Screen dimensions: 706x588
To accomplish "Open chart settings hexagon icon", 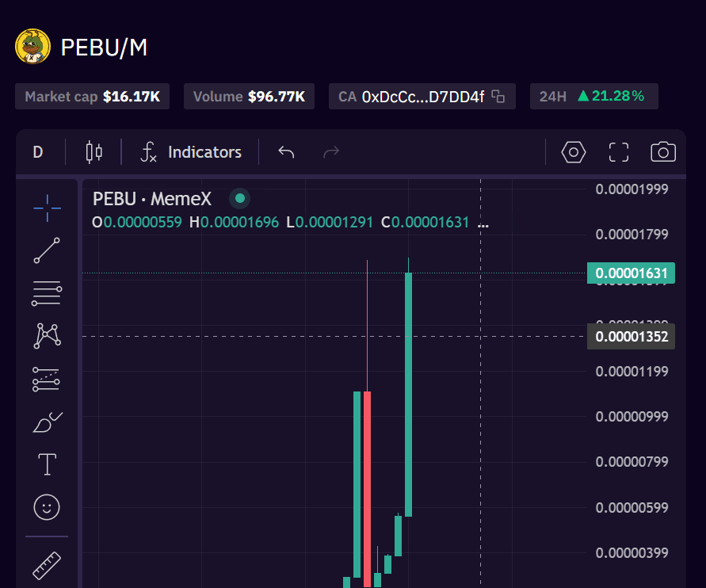I will pos(573,152).
